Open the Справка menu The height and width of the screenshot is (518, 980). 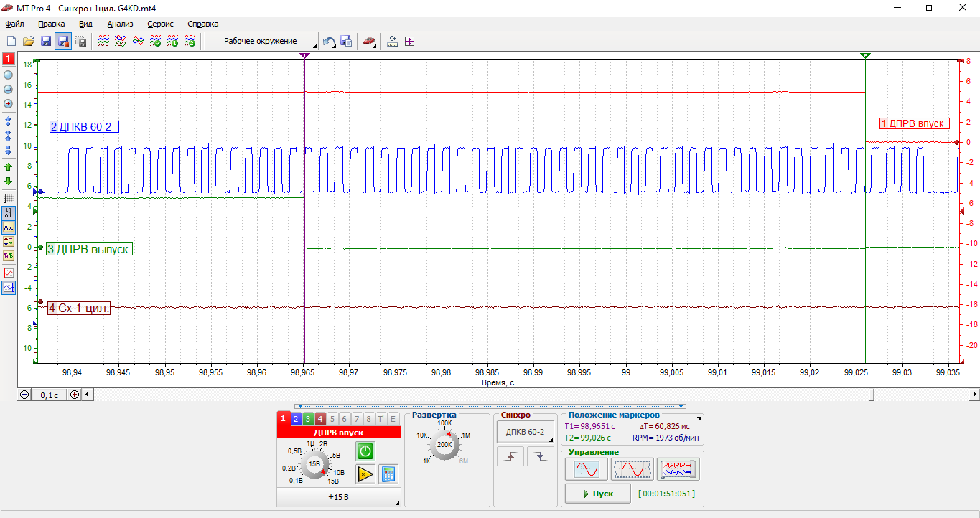(x=203, y=24)
